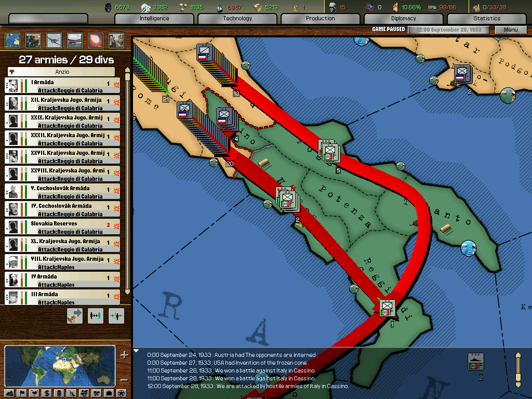This screenshot has height=399, width=532.
Task: Switch to victory points map mode (star icon)
Action: [121, 393]
